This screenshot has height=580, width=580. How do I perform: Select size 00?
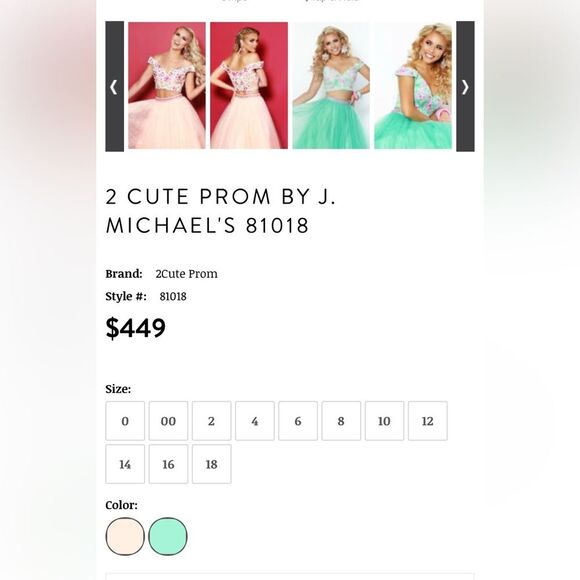tap(168, 421)
